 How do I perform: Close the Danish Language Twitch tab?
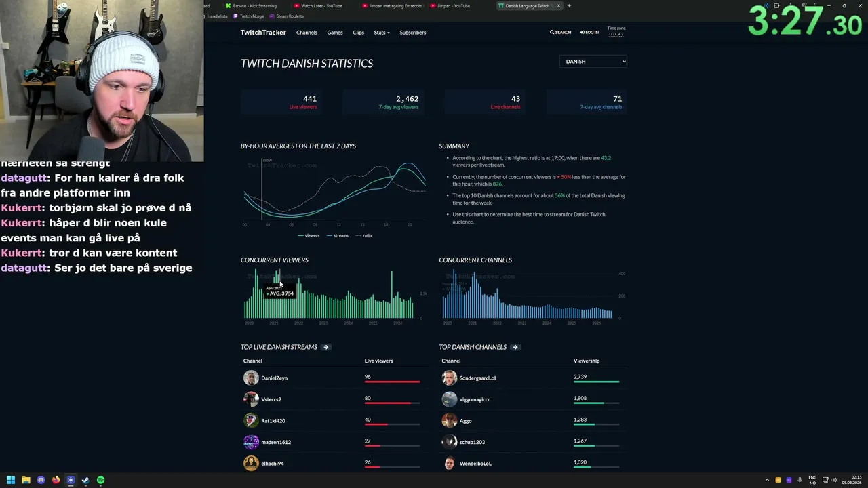pos(558,6)
